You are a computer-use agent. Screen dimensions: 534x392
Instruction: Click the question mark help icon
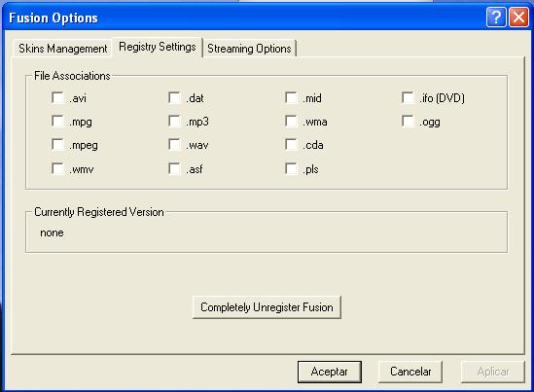click(x=496, y=18)
